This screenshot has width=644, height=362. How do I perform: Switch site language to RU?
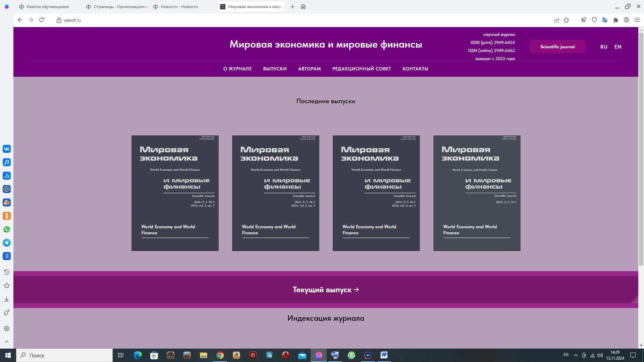tap(604, 47)
